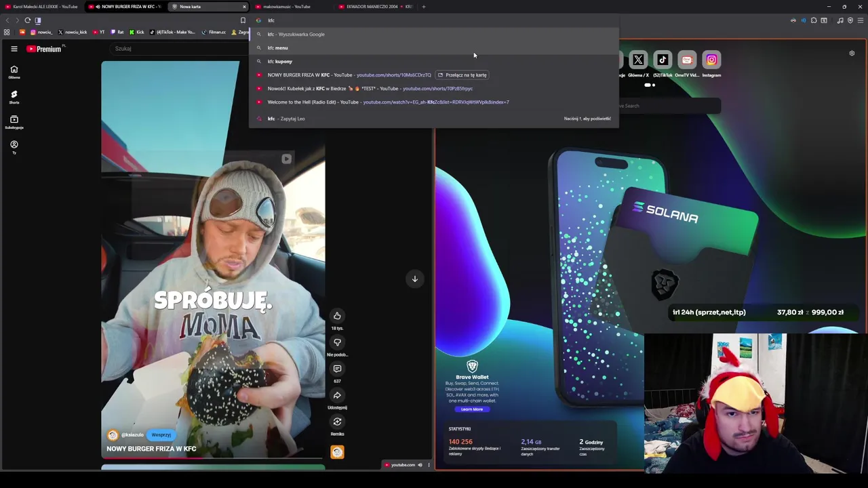Image resolution: width=868 pixels, height=488 pixels.
Task: Open the new tab page settings gear
Action: point(852,53)
